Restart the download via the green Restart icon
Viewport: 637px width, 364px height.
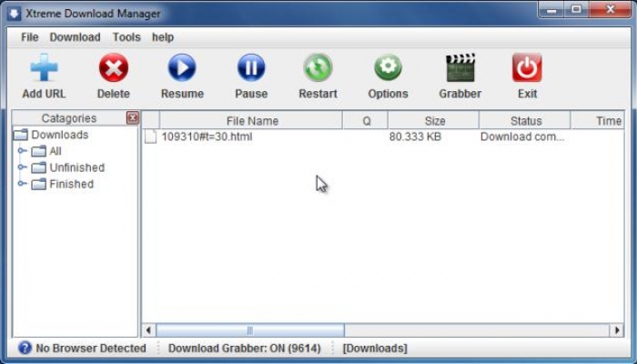(x=318, y=68)
